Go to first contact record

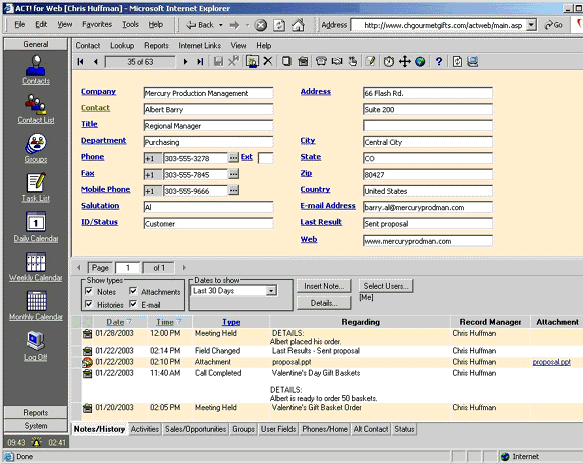[x=80, y=62]
